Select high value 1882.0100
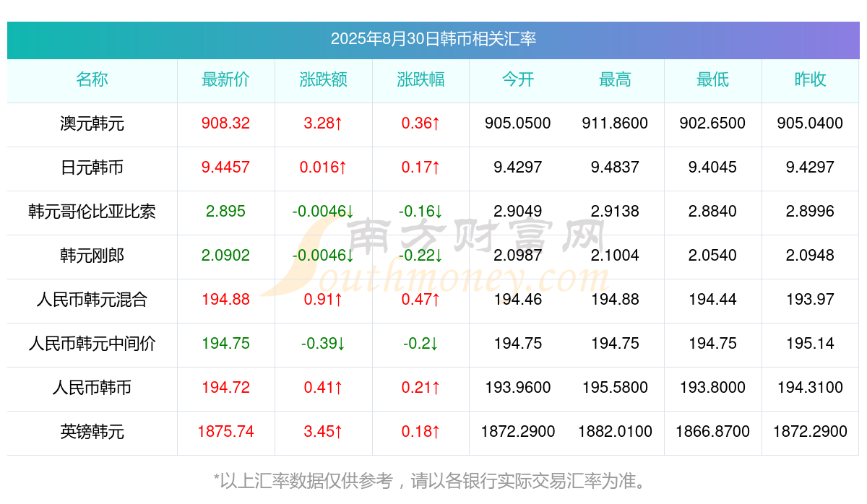The image size is (867, 504). click(x=616, y=432)
